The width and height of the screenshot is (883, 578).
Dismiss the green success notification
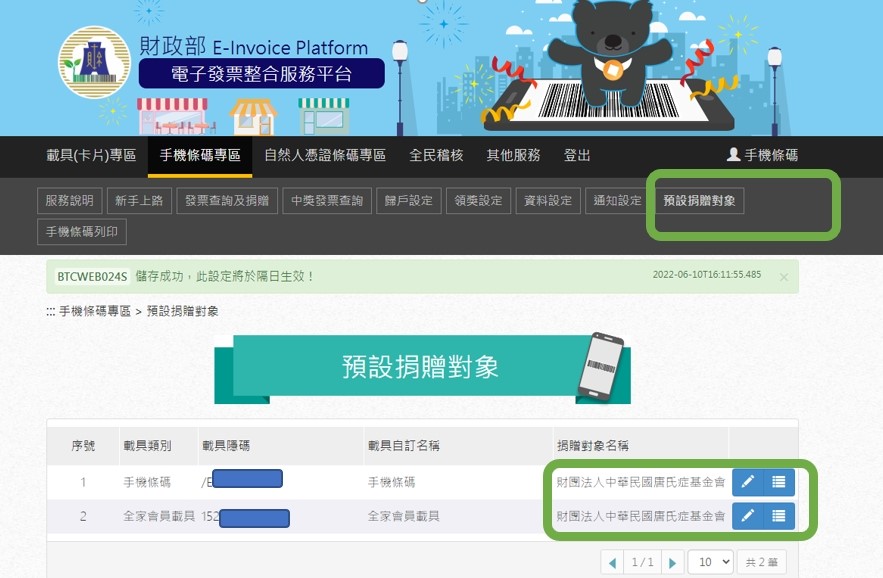point(783,277)
